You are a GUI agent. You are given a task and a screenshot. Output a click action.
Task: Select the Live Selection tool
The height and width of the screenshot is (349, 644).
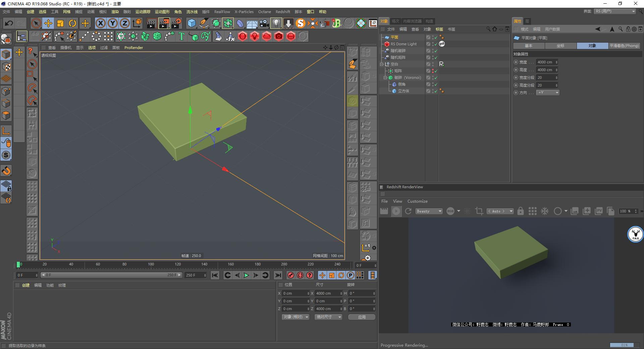[35, 23]
